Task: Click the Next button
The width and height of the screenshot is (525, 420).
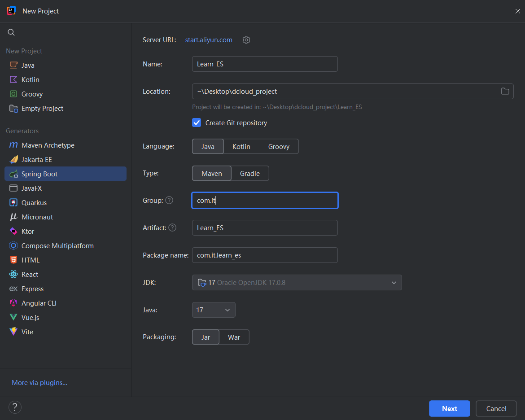Action: (449, 408)
